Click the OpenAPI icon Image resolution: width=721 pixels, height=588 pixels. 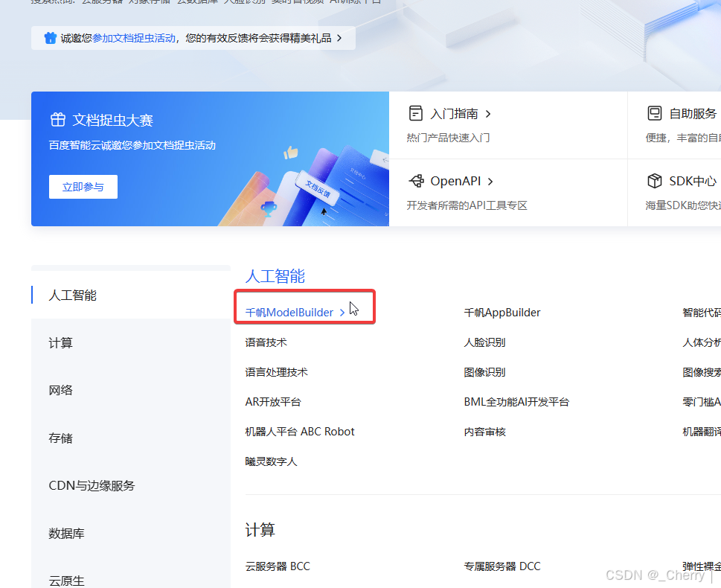coord(416,181)
